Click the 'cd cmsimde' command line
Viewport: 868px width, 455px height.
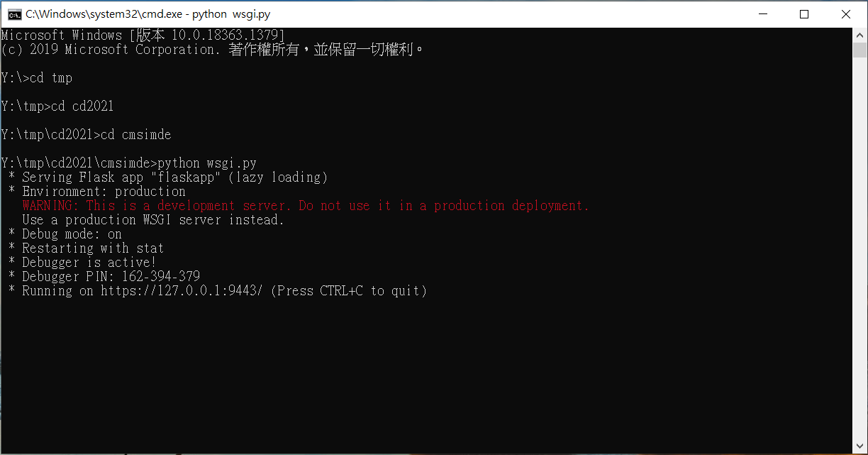coord(87,135)
